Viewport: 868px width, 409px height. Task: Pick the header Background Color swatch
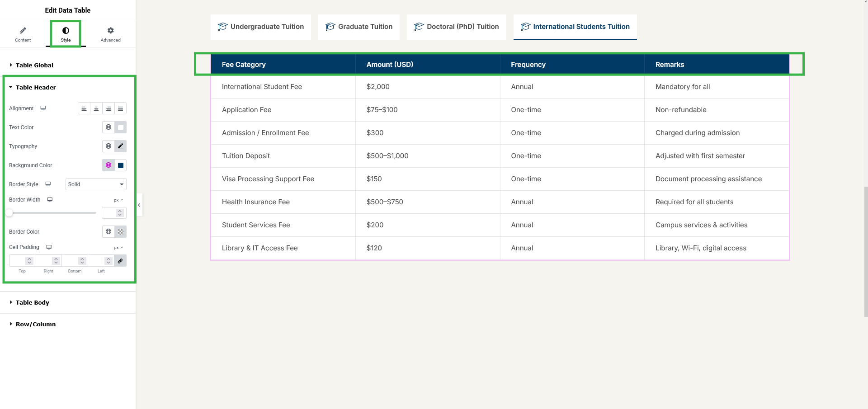[x=121, y=165]
